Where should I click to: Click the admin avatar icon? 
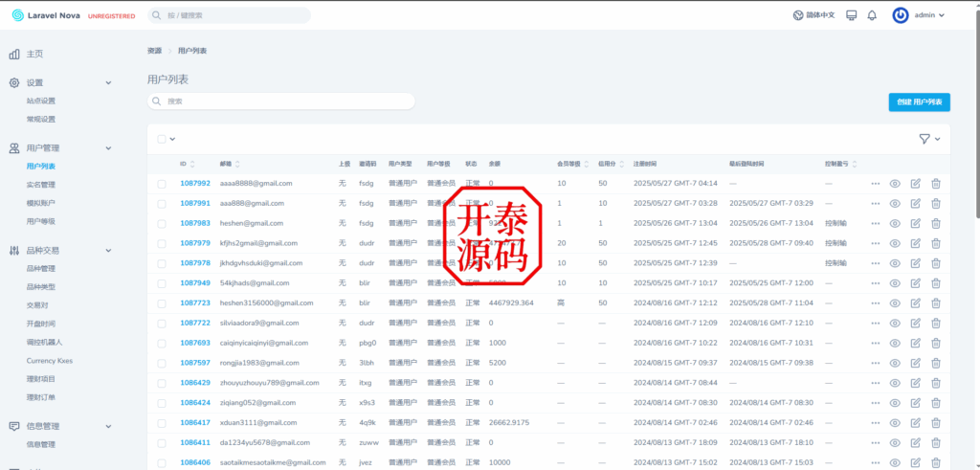click(900, 15)
